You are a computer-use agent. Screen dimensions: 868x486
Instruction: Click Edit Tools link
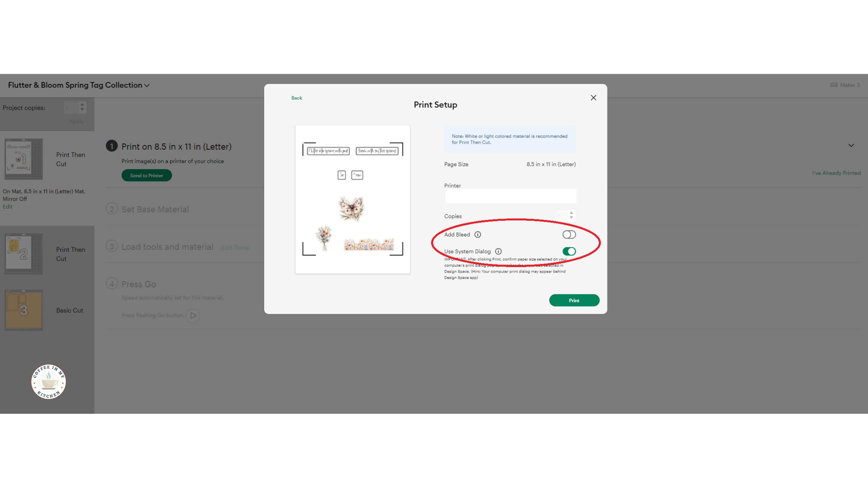(x=235, y=248)
